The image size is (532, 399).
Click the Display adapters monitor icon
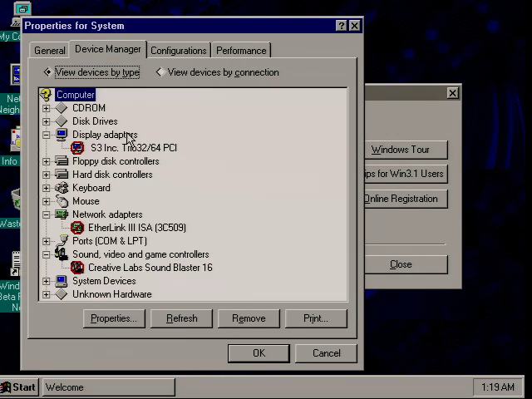(62, 135)
